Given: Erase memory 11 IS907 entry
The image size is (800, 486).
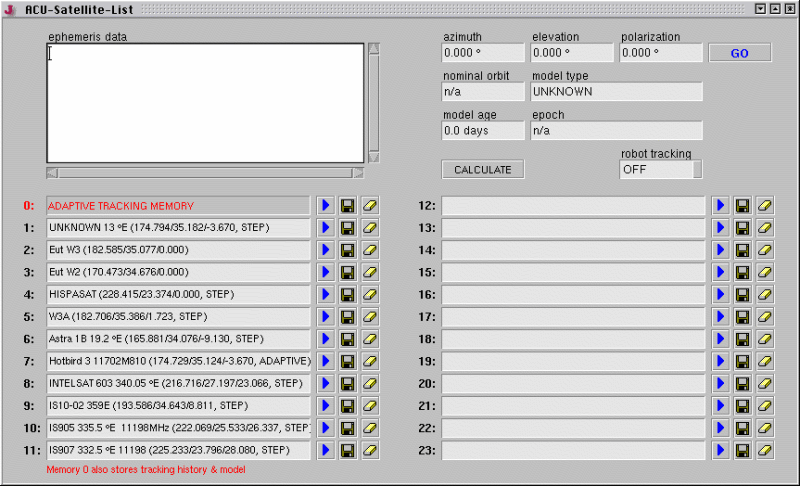Looking at the screenshot, I should tap(370, 451).
